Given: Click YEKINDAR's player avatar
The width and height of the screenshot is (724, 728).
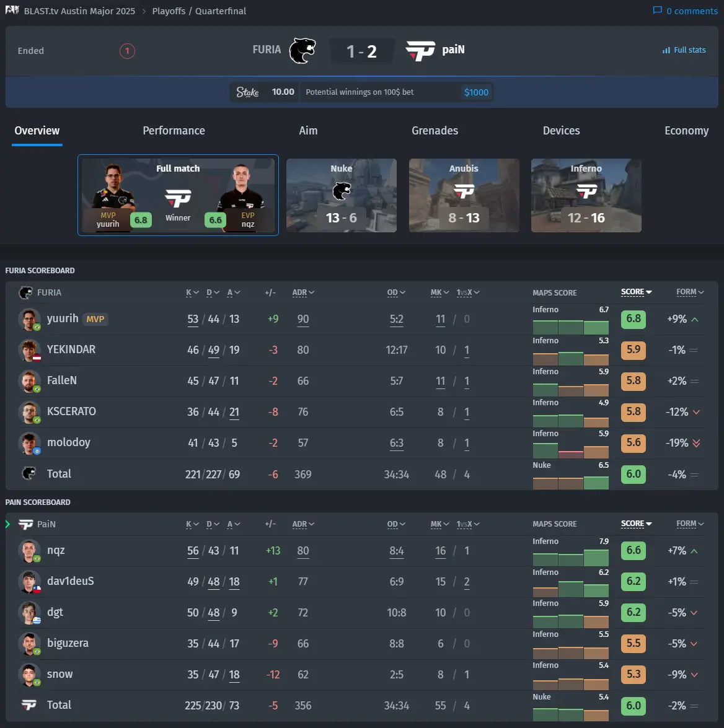Looking at the screenshot, I should [x=29, y=350].
